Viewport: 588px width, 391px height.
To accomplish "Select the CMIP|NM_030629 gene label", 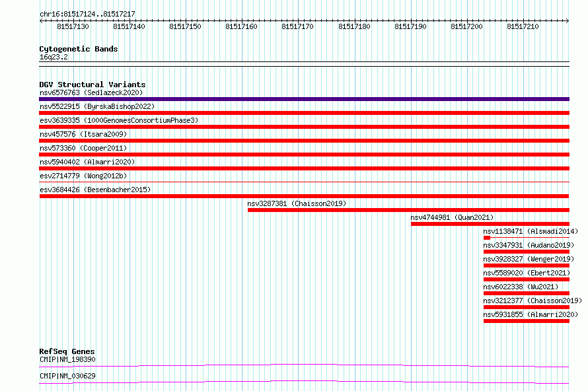I will (x=67, y=376).
